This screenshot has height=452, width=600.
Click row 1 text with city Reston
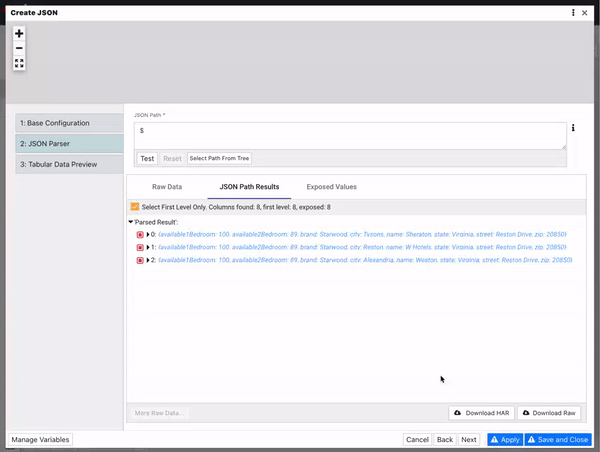tap(362, 247)
